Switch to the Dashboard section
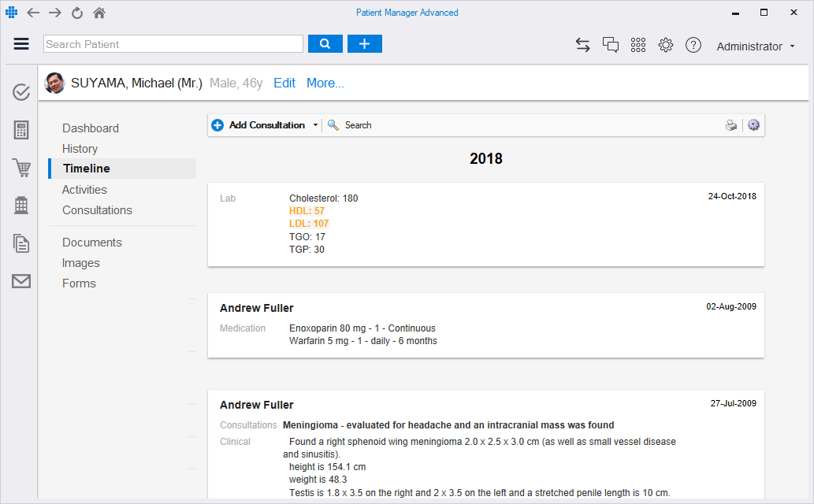Screen dimensions: 814x504 [91, 128]
